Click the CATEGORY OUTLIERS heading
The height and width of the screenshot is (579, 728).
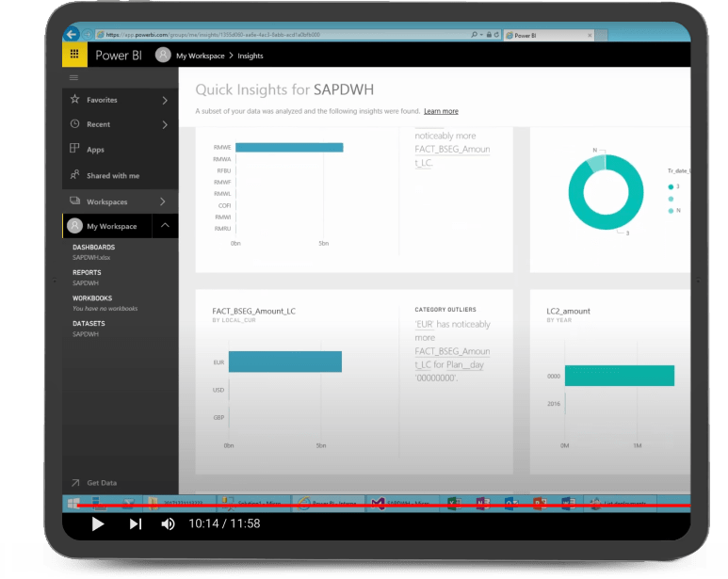(445, 310)
